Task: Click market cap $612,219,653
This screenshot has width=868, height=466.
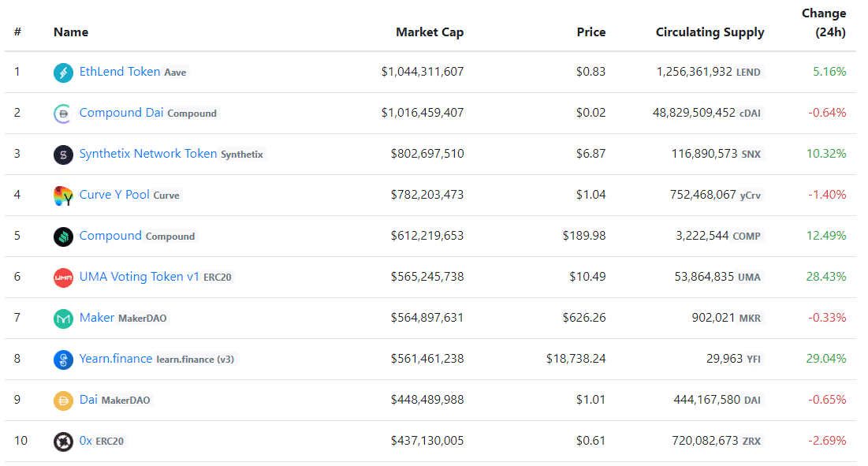Action: point(427,235)
